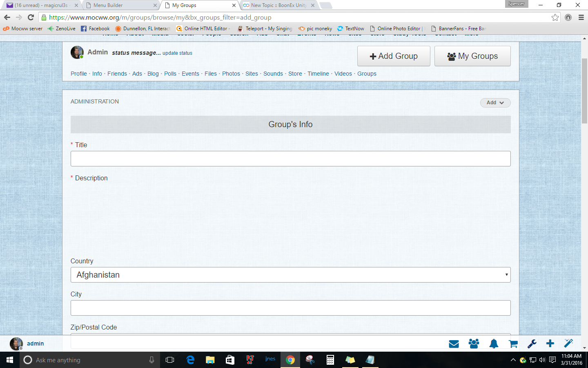Viewport: 588px width, 368px height.
Task: Switch to the magicrul3s mail tab
Action: click(x=41, y=5)
